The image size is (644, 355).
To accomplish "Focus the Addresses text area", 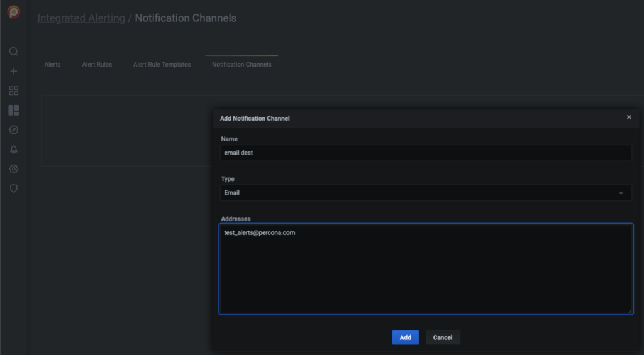I will point(426,268).
